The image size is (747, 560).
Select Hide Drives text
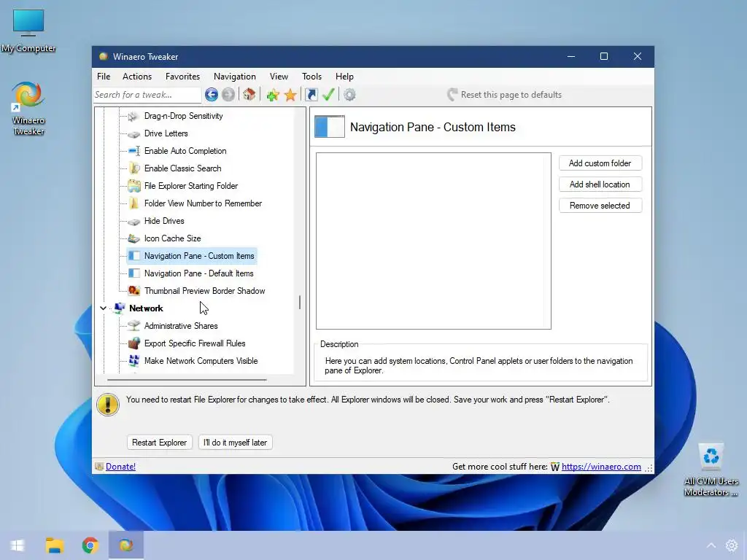tap(164, 221)
